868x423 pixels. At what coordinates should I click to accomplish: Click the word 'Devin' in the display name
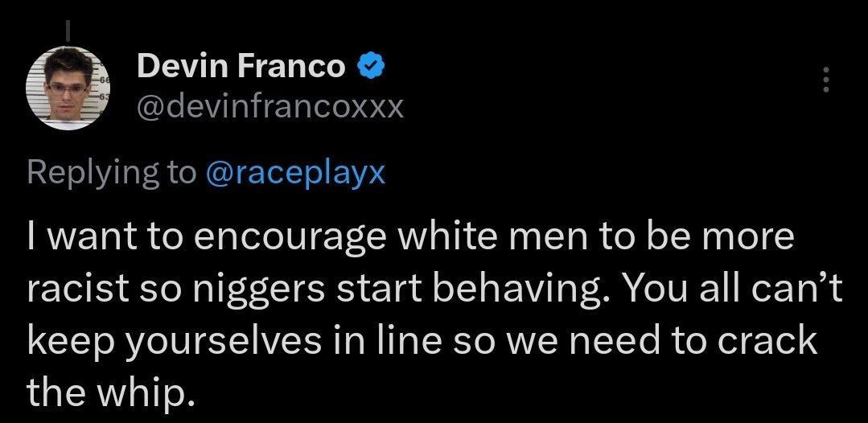(183, 67)
